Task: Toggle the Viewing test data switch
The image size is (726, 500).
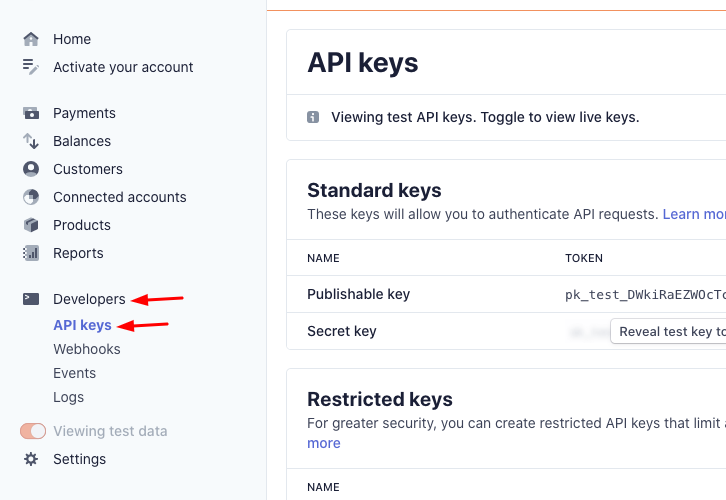Action: coord(33,431)
